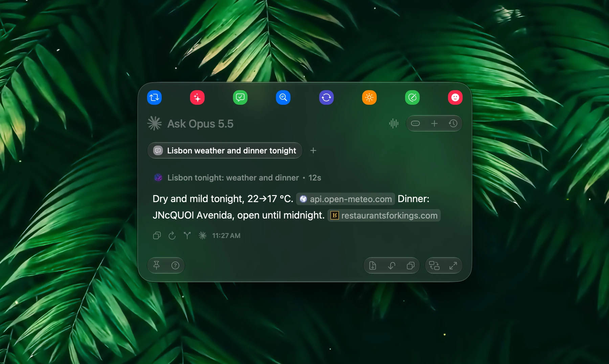Viewport: 609px width, 364px height.
Task: Click the blue magnifier search shortcut icon
Action: click(283, 97)
